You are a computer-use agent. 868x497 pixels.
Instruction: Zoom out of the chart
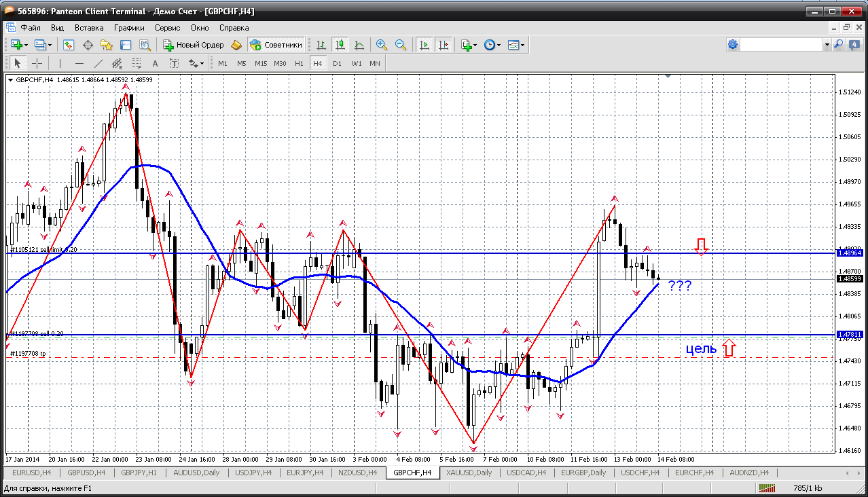401,45
